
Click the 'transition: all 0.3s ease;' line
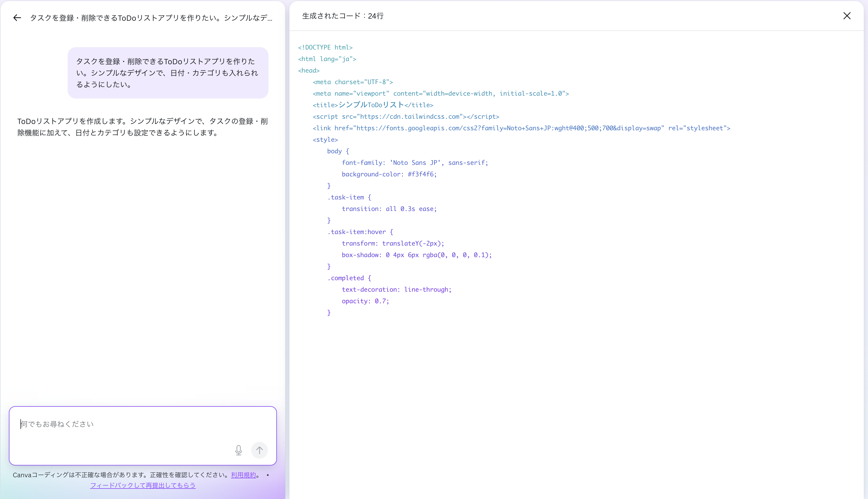389,209
